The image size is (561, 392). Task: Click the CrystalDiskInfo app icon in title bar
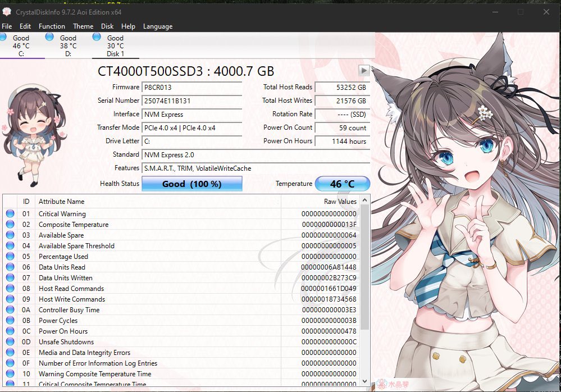pyautogui.click(x=6, y=12)
